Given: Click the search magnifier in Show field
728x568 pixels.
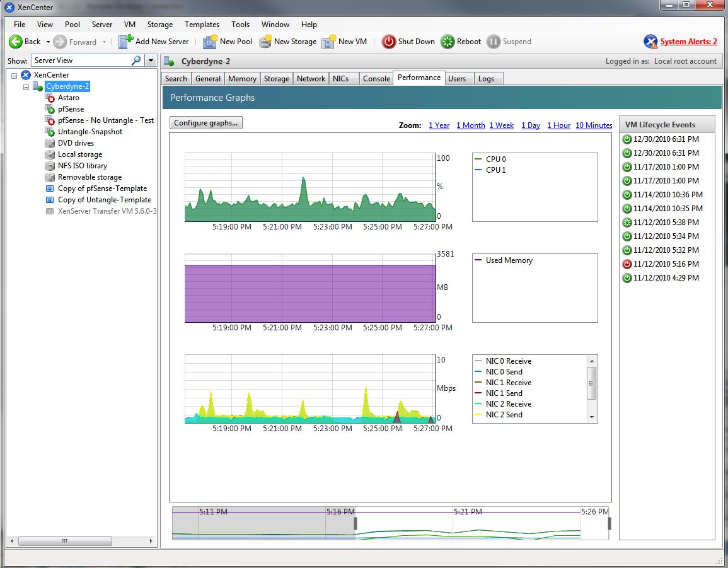Looking at the screenshot, I should [x=137, y=60].
